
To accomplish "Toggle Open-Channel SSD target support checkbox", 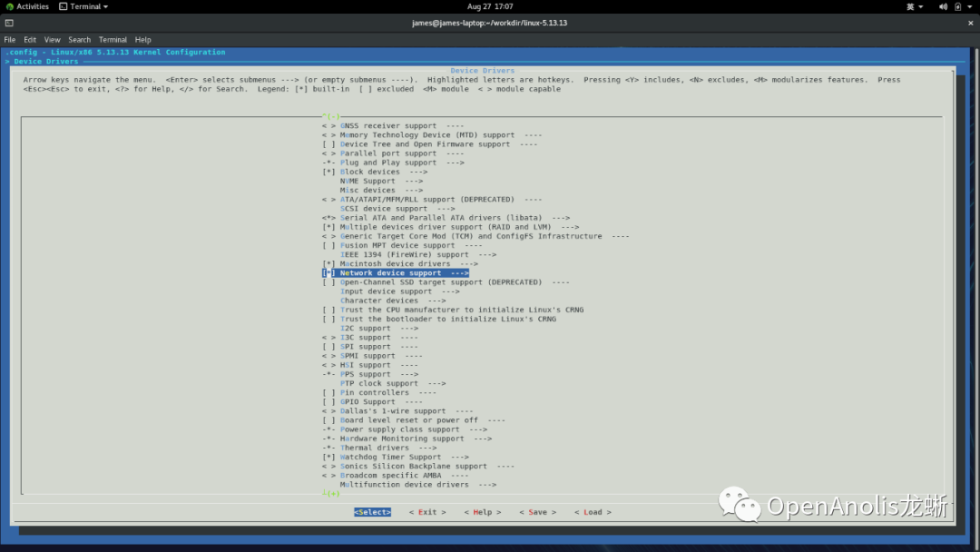I will [x=328, y=282].
